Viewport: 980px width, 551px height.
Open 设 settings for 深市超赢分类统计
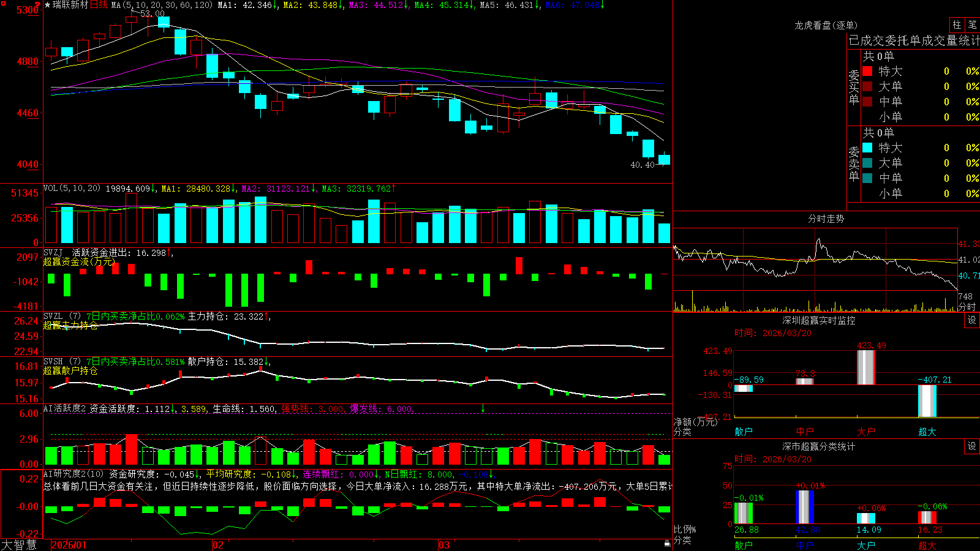click(x=972, y=446)
